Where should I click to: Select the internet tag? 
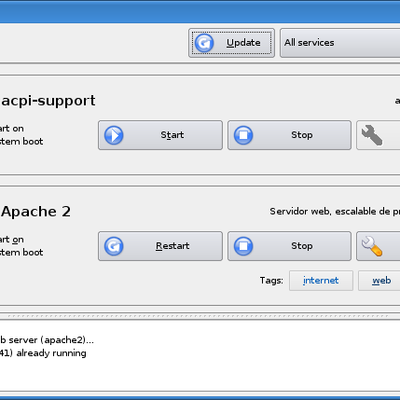pyautogui.click(x=321, y=280)
